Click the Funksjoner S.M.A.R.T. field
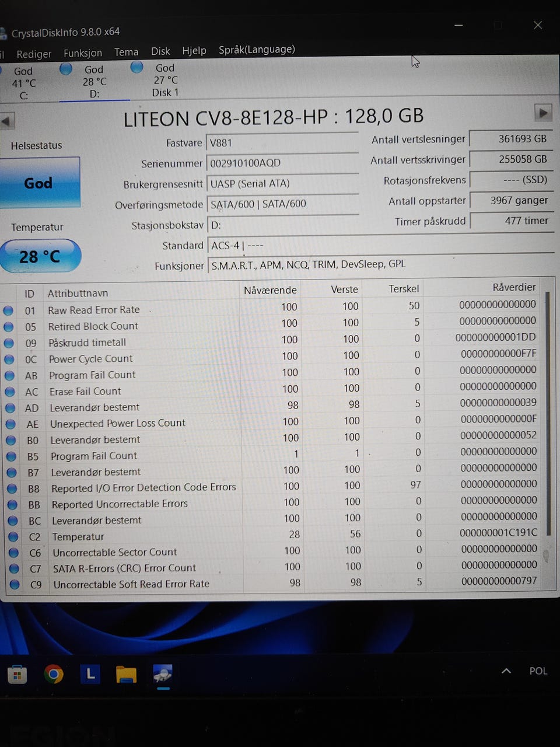 click(380, 264)
